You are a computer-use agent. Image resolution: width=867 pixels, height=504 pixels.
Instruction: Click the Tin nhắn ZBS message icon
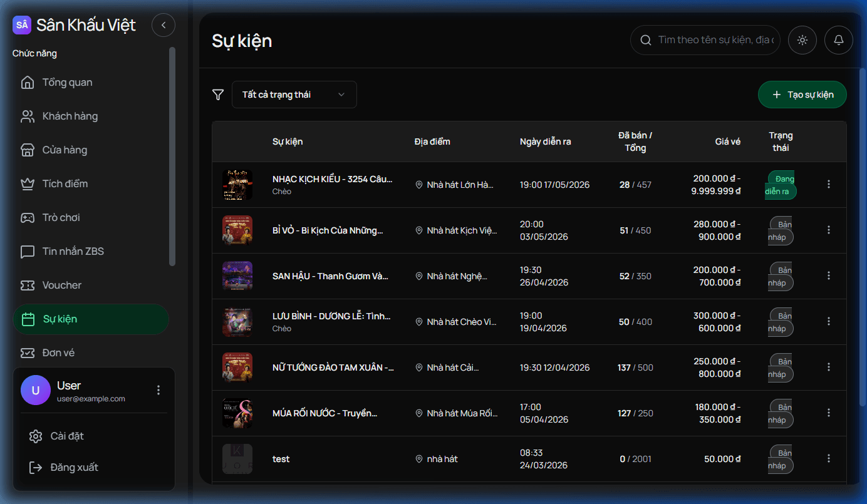tap(28, 252)
